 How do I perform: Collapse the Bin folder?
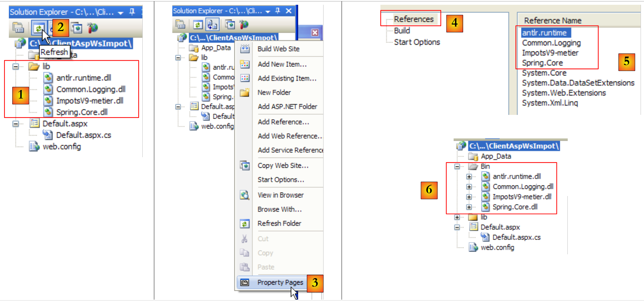[457, 167]
